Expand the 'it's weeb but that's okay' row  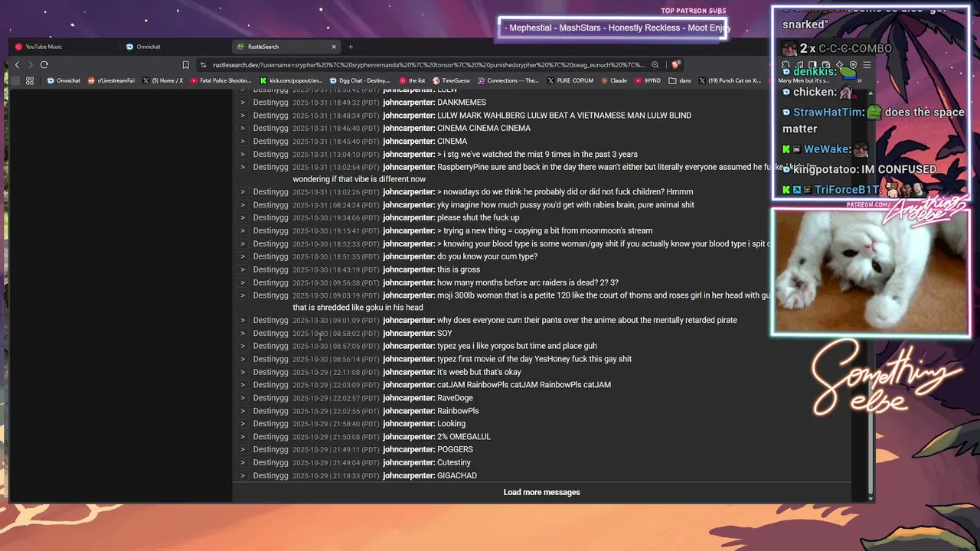243,373
